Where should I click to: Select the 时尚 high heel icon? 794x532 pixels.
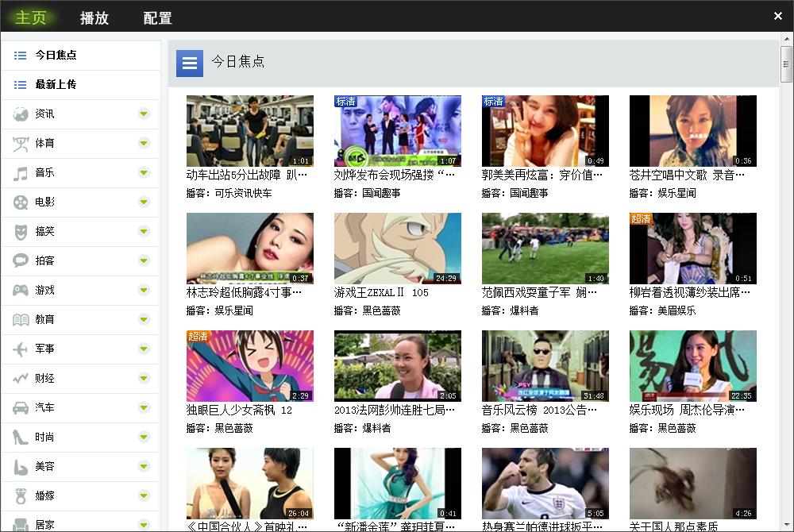tap(20, 437)
